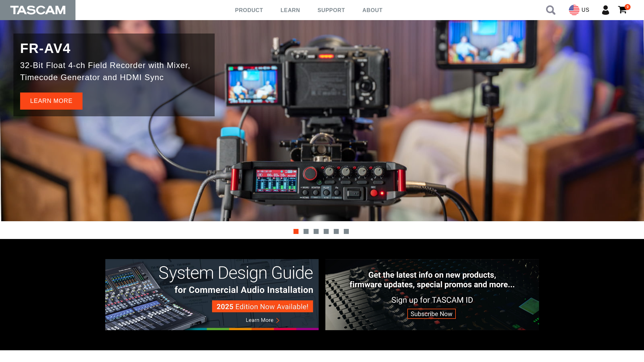Click the cart item count badge
The width and height of the screenshot is (644, 362).
click(x=627, y=6)
